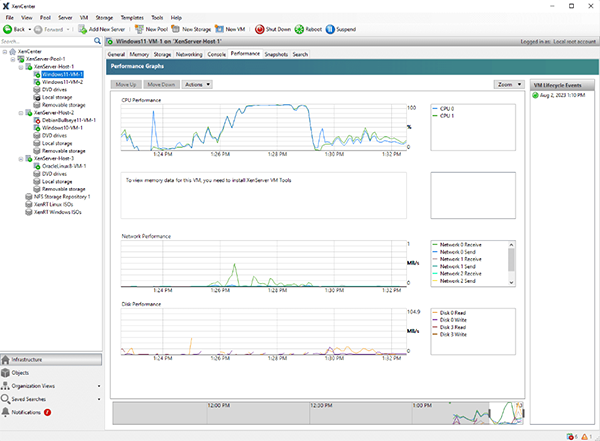This screenshot has height=441, width=600.
Task: Click the New Storage toolbar icon
Action: tap(176, 30)
